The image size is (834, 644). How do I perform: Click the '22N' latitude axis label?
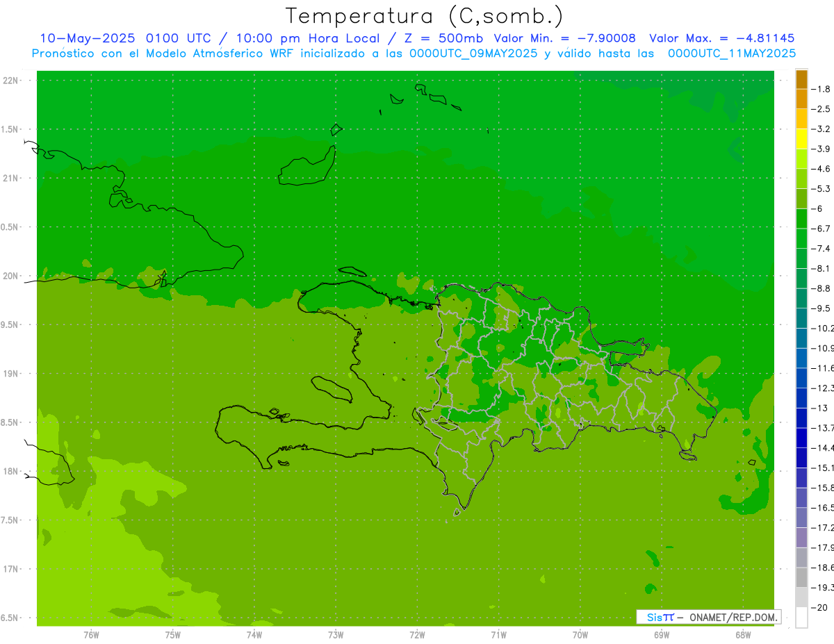10,81
